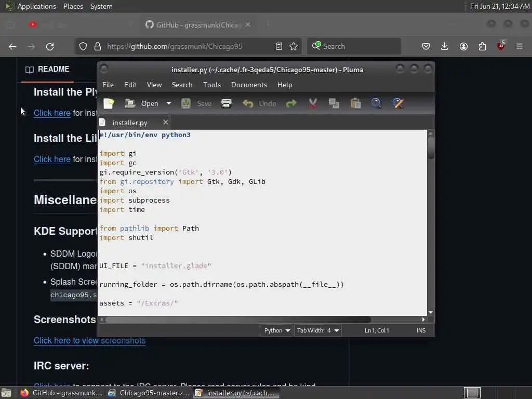Click the Copy icon in Pluma toolbar

click(x=334, y=103)
